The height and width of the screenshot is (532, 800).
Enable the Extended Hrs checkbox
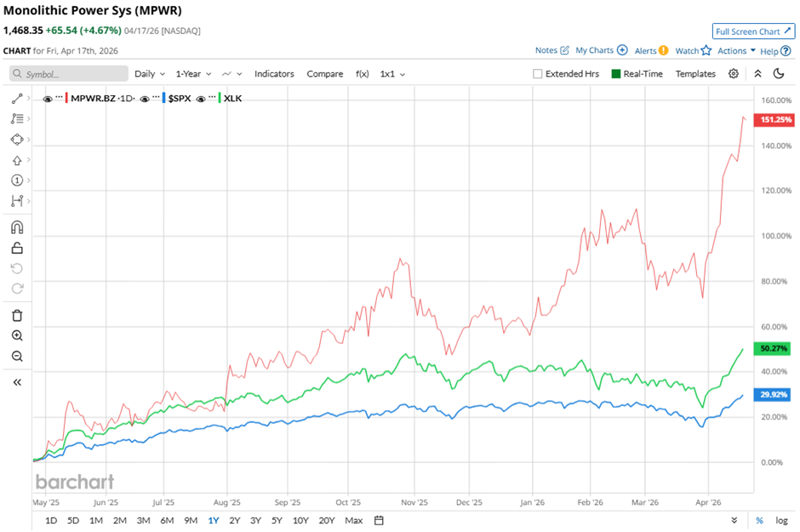pos(537,73)
